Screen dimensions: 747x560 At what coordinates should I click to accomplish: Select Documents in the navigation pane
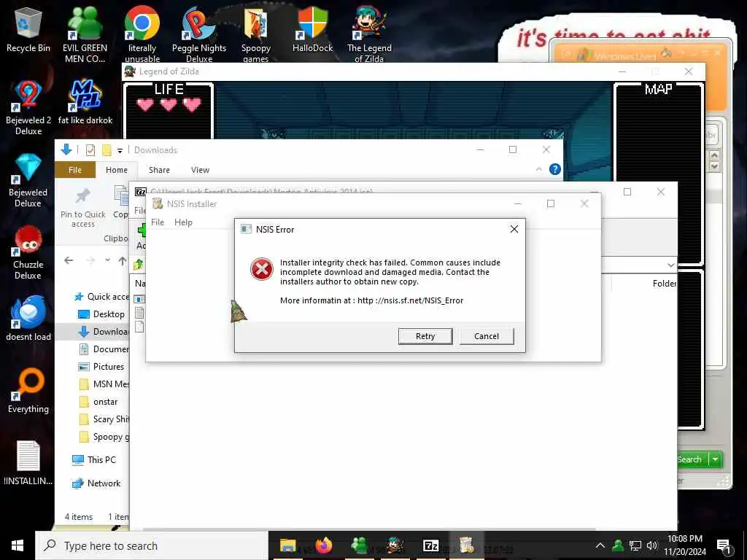click(104, 349)
